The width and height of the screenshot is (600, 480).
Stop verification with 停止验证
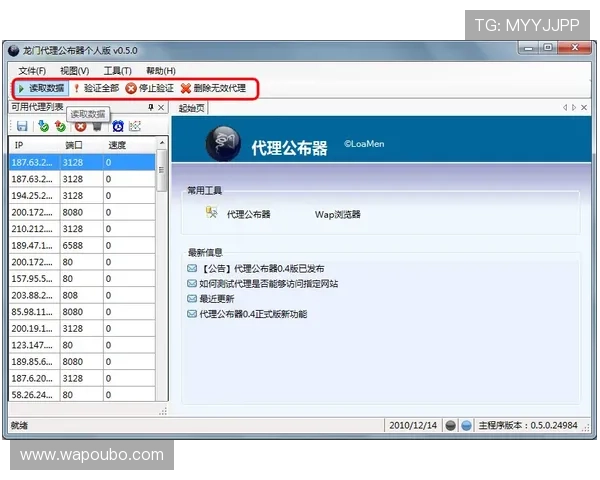pos(150,88)
